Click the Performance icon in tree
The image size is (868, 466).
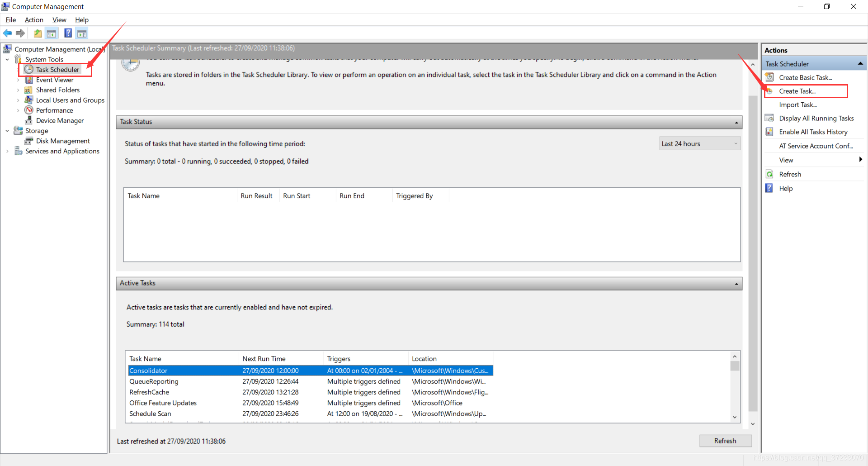point(29,110)
